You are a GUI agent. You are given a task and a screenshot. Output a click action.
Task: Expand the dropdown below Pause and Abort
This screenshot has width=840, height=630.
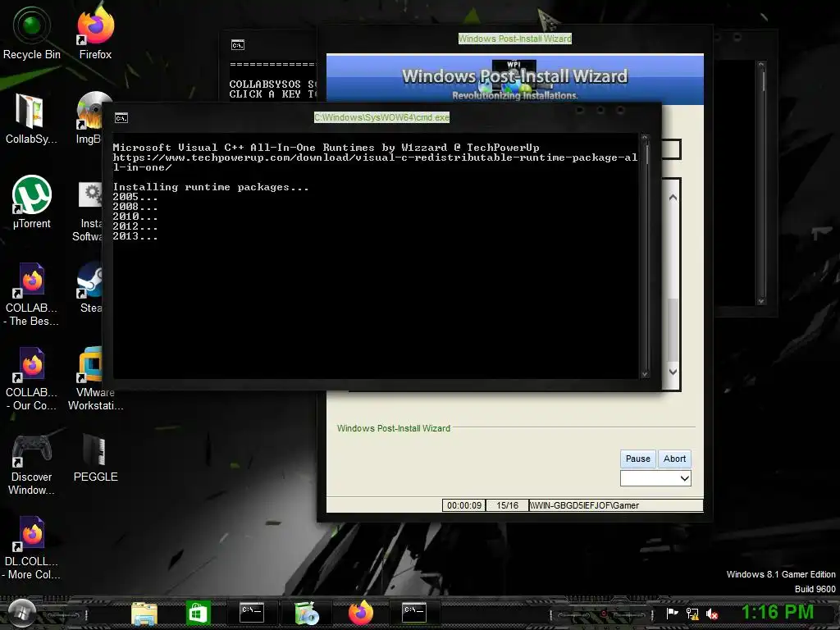[x=655, y=478]
